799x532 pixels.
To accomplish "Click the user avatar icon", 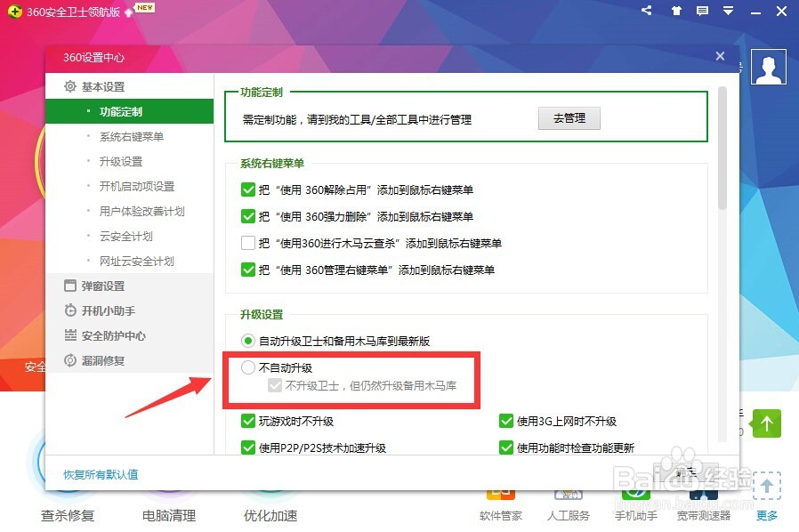I will coord(769,67).
